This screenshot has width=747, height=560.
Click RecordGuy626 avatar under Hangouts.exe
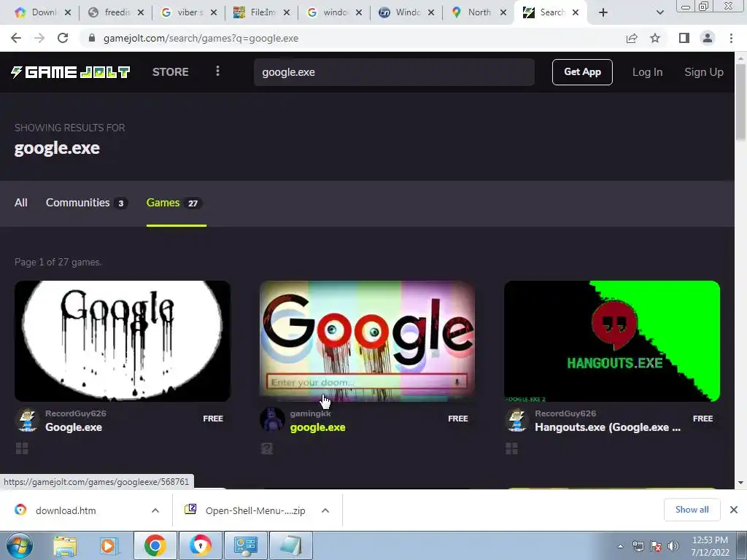pos(517,419)
